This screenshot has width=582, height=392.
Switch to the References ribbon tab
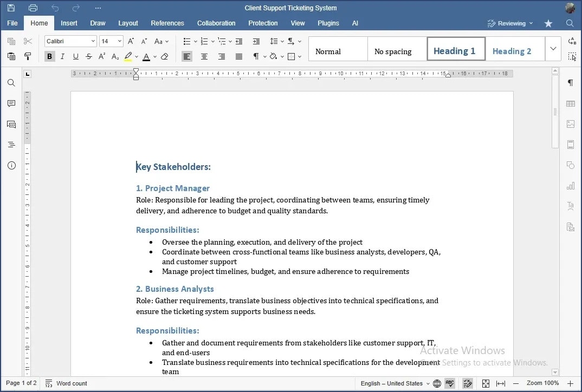167,23
